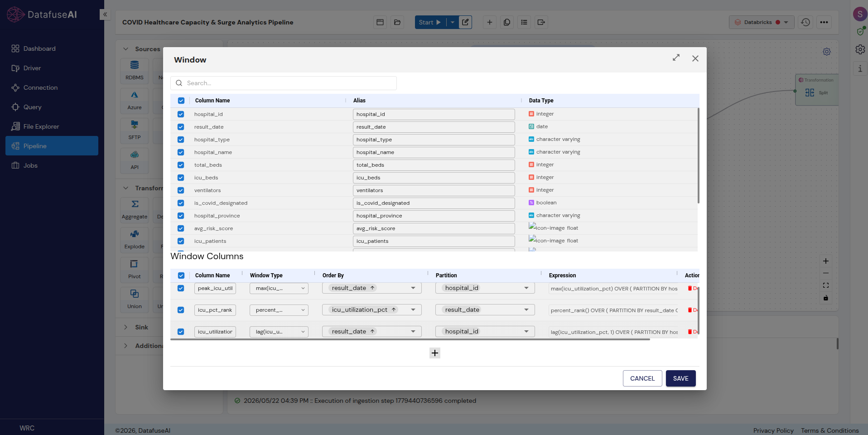The image size is (868, 435).
Task: Go to Connection in sidebar
Action: tap(52, 87)
